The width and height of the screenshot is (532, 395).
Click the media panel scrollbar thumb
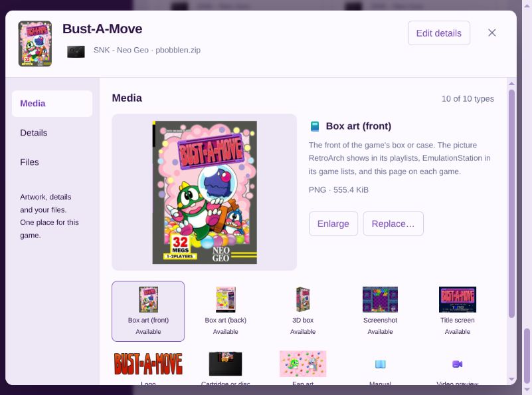point(511,203)
